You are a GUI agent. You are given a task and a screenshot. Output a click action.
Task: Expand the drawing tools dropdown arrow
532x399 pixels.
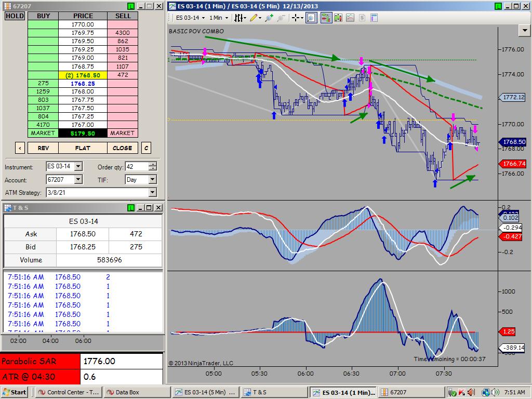point(260,18)
